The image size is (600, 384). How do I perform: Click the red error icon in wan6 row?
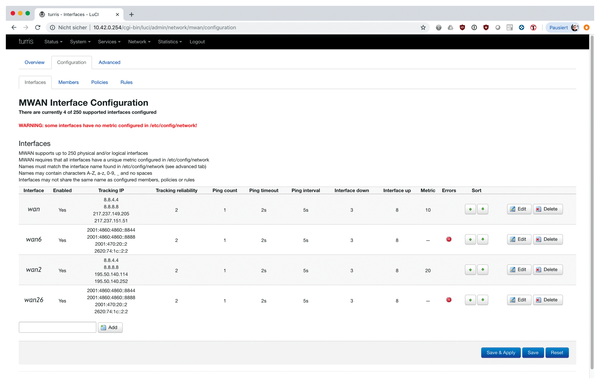point(448,239)
